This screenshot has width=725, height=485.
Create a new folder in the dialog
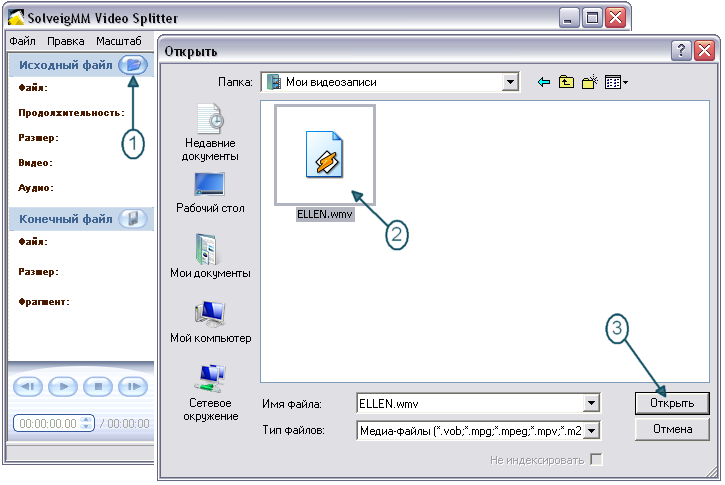point(590,82)
